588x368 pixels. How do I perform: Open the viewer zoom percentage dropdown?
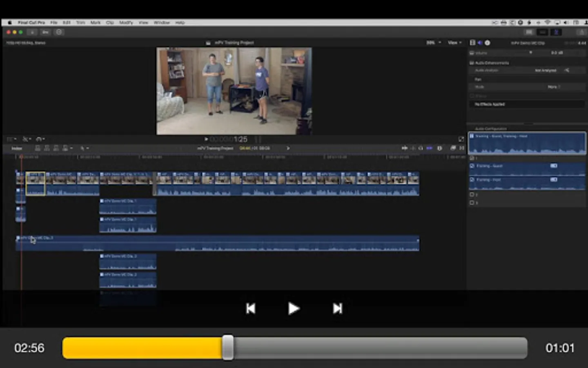click(433, 43)
